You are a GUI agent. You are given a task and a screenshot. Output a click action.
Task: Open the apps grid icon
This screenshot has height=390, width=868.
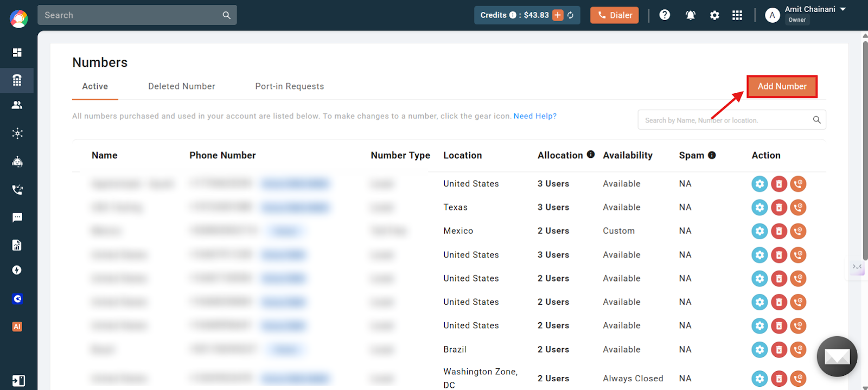coord(737,15)
